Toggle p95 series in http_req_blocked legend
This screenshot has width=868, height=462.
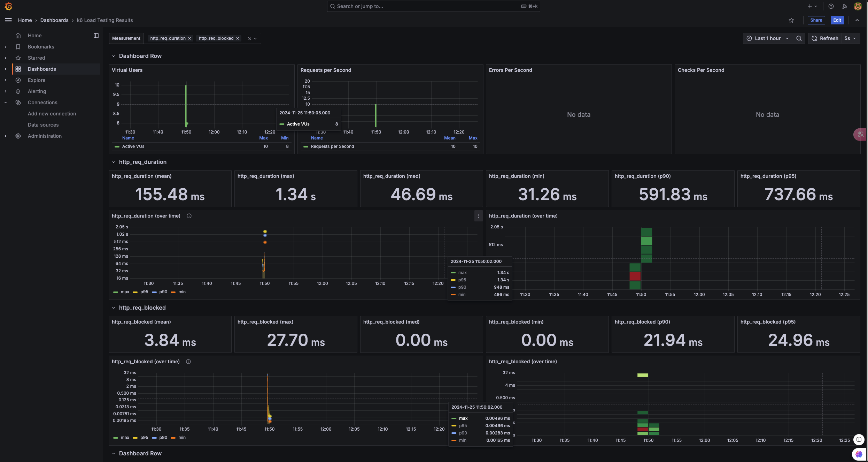click(144, 438)
